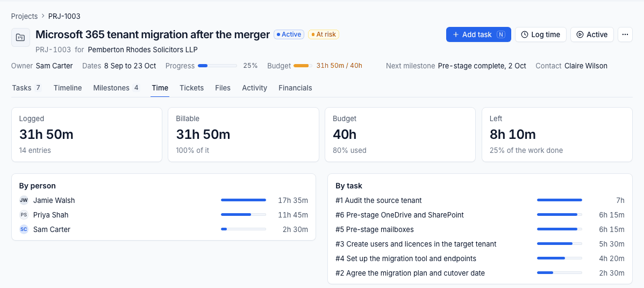Click Sam Carter's hours bar in By person
Image resolution: width=644 pixels, height=288 pixels.
pos(244,229)
